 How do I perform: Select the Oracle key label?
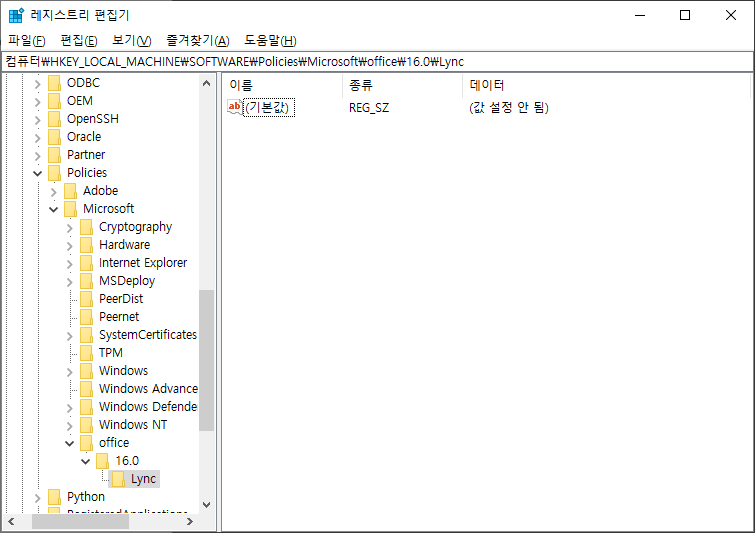84,137
